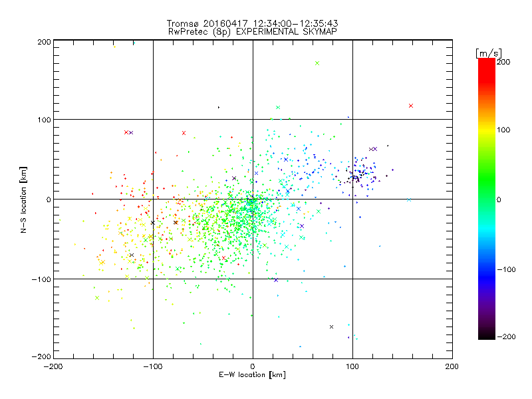
Task: Click the x-axis tick label 0
Action: [x=253, y=366]
